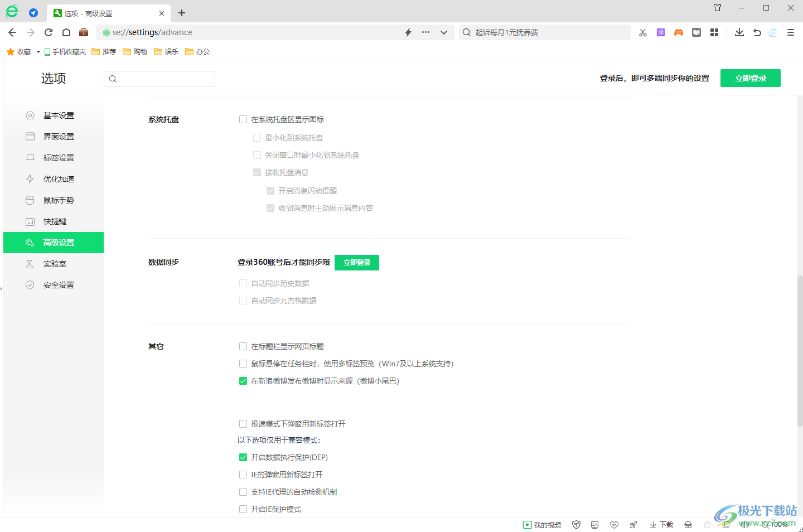Enable 在标题栏显示网页标题 checkbox
Viewport: 803px width, 532px height.
243,346
